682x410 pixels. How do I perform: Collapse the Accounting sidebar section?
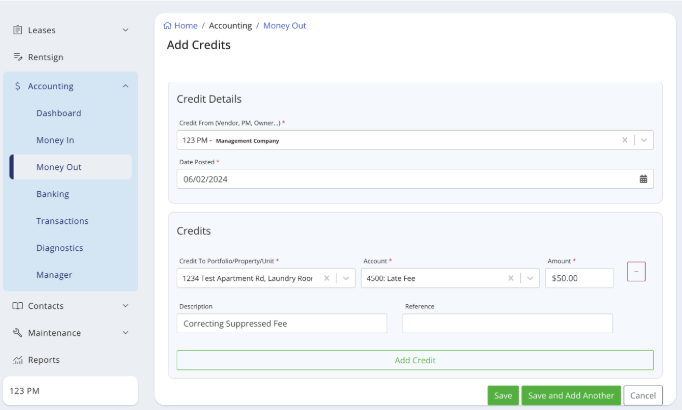[x=125, y=87]
